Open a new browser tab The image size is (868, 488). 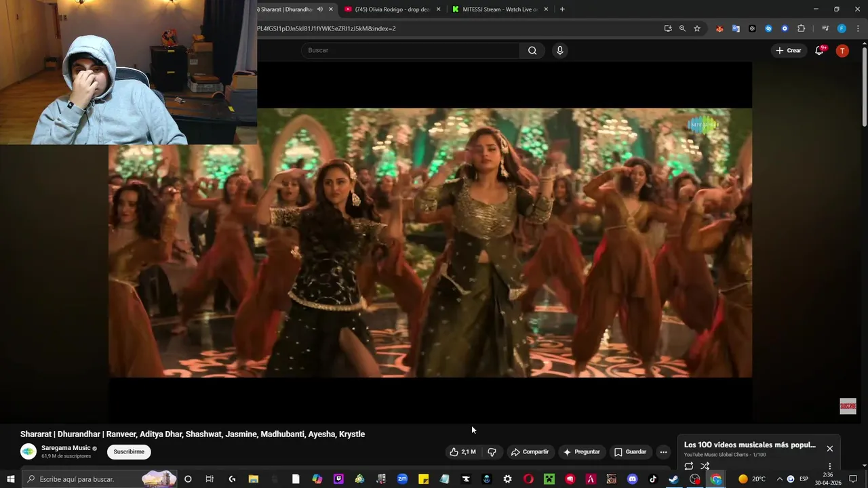pos(562,9)
